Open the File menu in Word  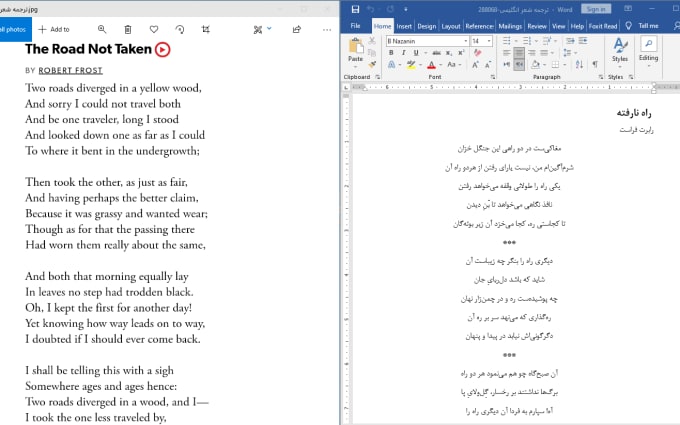point(355,26)
